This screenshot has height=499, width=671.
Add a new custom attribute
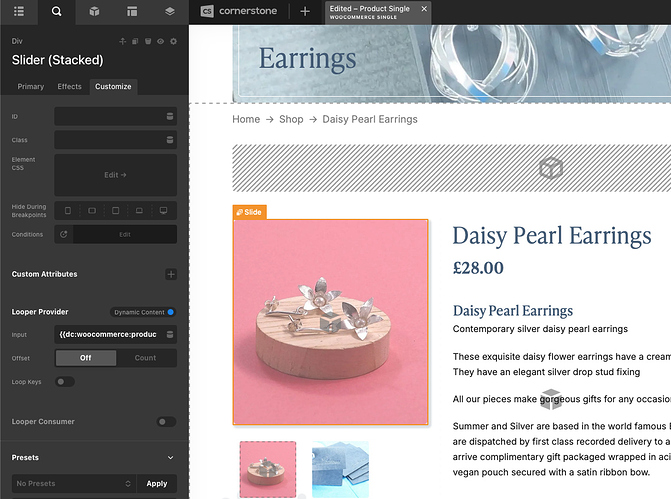171,274
